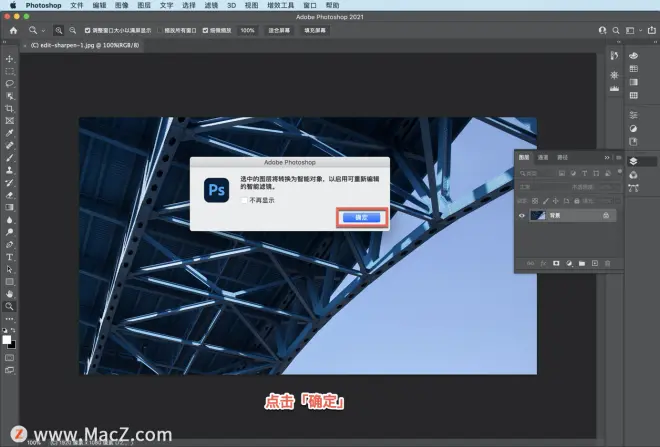The width and height of the screenshot is (660, 447).
Task: Activate the Hand tool
Action: click(9, 294)
